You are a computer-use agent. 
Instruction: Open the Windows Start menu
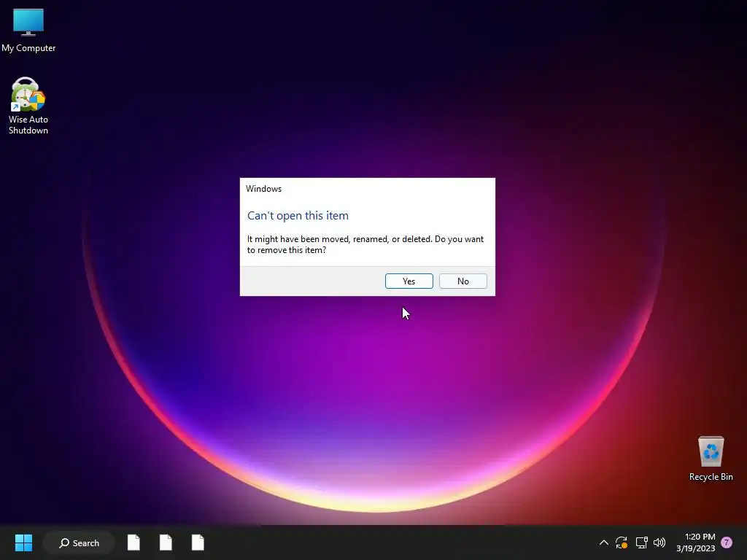(x=23, y=542)
